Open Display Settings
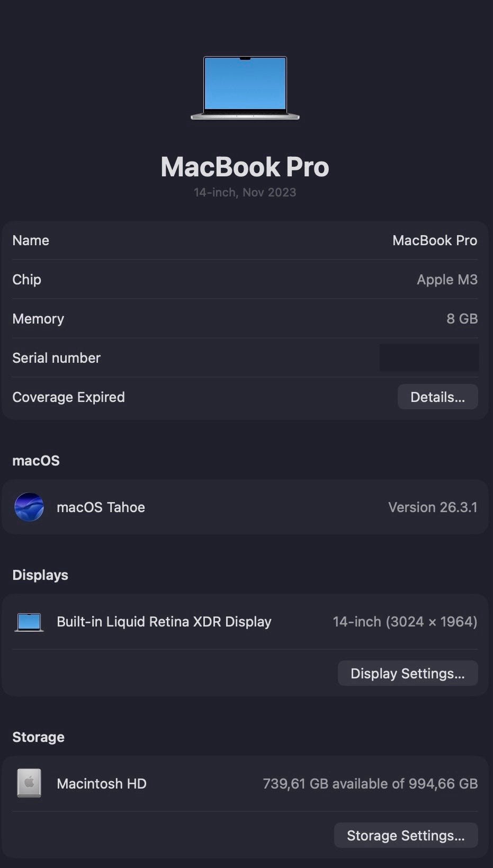Viewport: 493px width, 868px height. (x=407, y=673)
